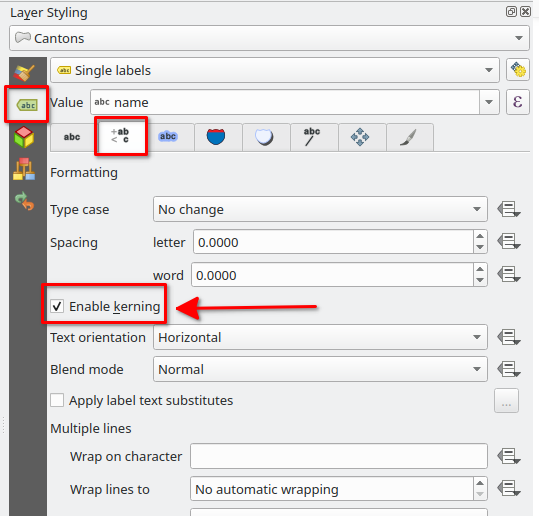539x516 pixels.
Task: Open the text substitutes ellipsis button
Action: tap(506, 400)
